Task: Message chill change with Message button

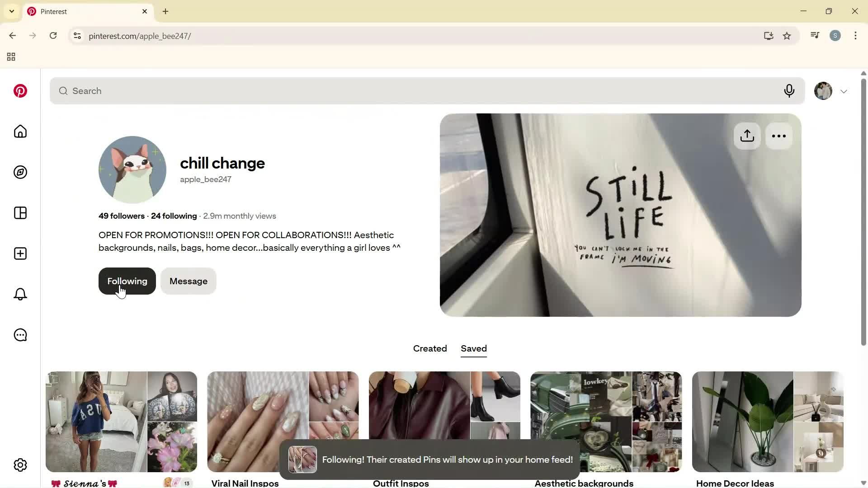Action: pos(189,281)
